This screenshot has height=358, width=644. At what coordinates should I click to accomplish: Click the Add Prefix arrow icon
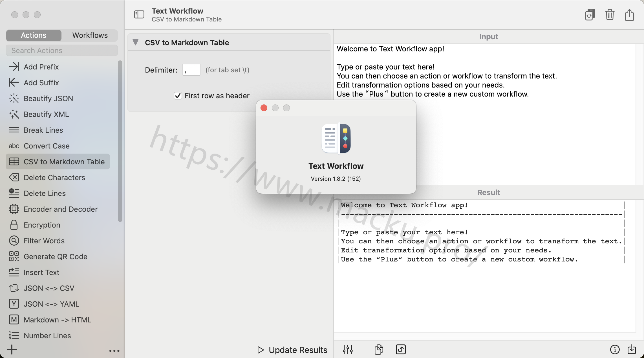pyautogui.click(x=14, y=67)
